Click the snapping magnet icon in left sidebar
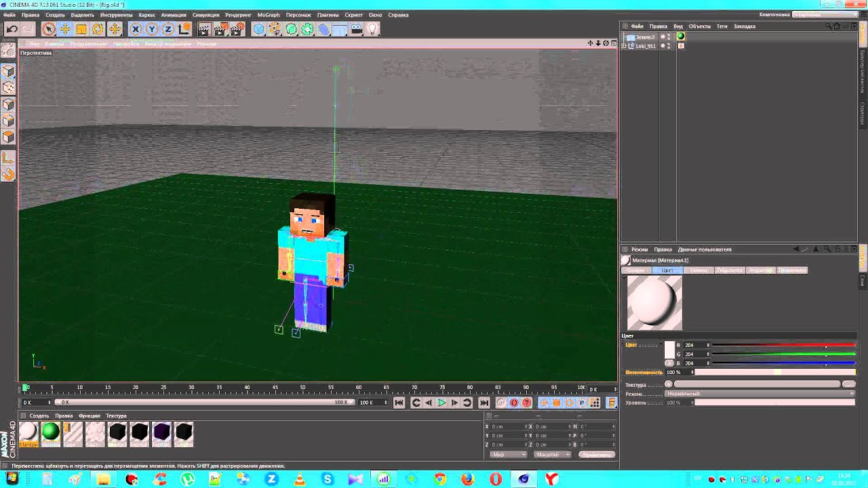Image resolution: width=868 pixels, height=488 pixels. tap(8, 174)
